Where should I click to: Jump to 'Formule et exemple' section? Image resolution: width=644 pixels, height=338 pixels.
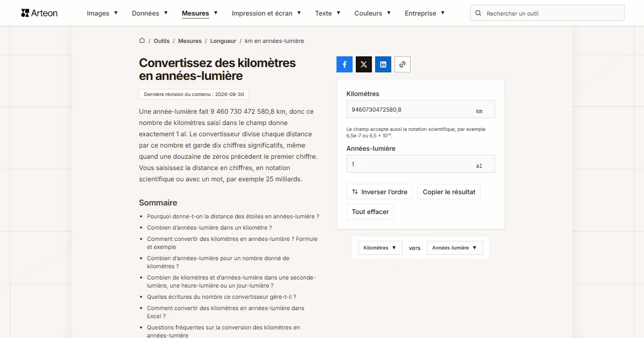point(232,243)
